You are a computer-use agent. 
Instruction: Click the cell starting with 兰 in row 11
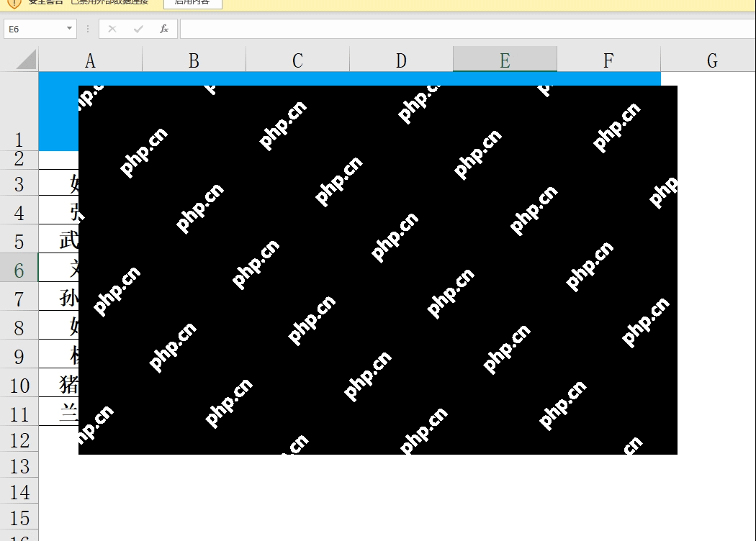58,412
